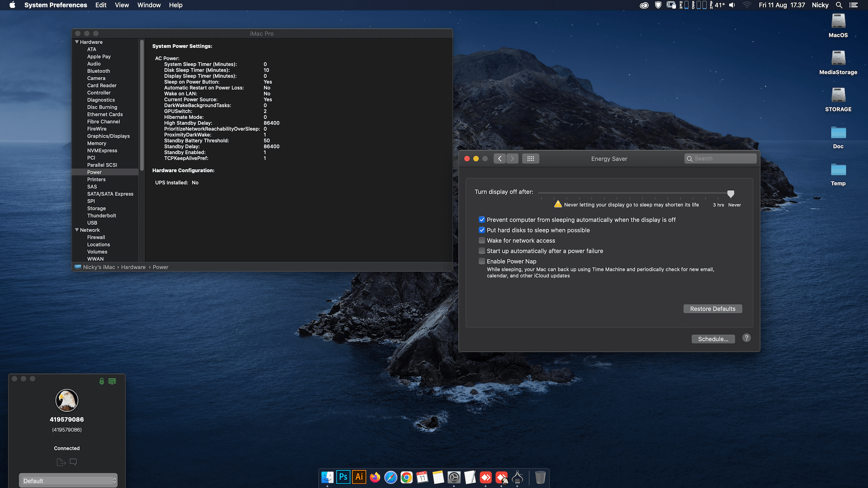Image resolution: width=868 pixels, height=488 pixels.
Task: Click the Energy Saver help question mark
Action: point(746,338)
